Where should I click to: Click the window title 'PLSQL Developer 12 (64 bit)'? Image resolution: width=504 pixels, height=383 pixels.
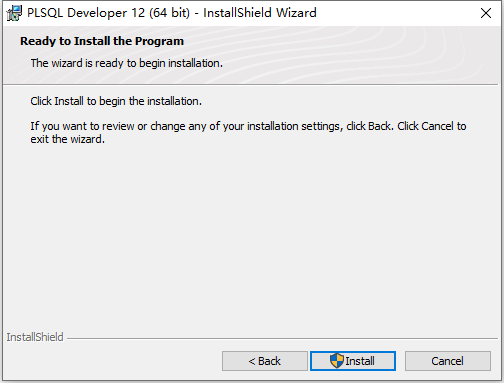108,13
